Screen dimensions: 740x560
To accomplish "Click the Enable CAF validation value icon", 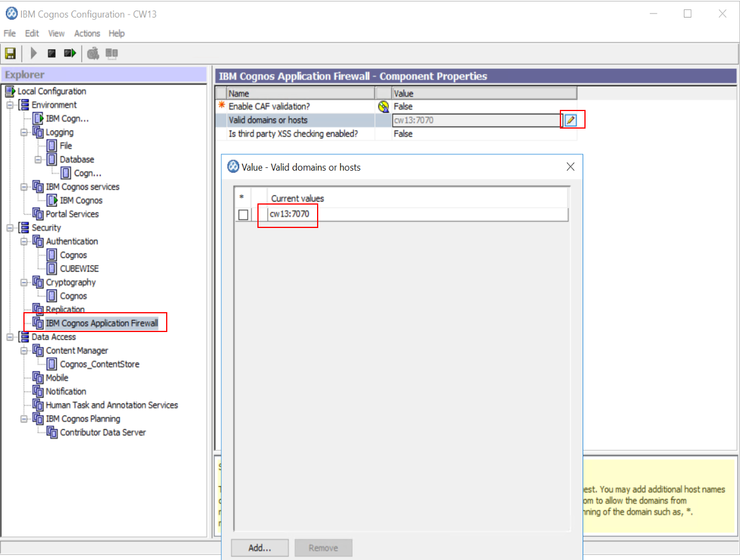I will coord(384,106).
